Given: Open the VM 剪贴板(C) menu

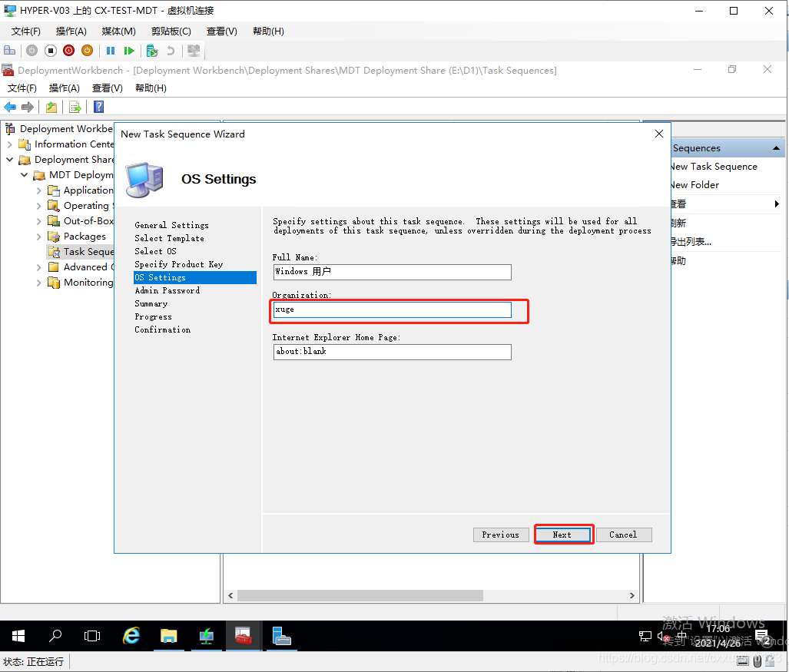Looking at the screenshot, I should click(x=171, y=31).
